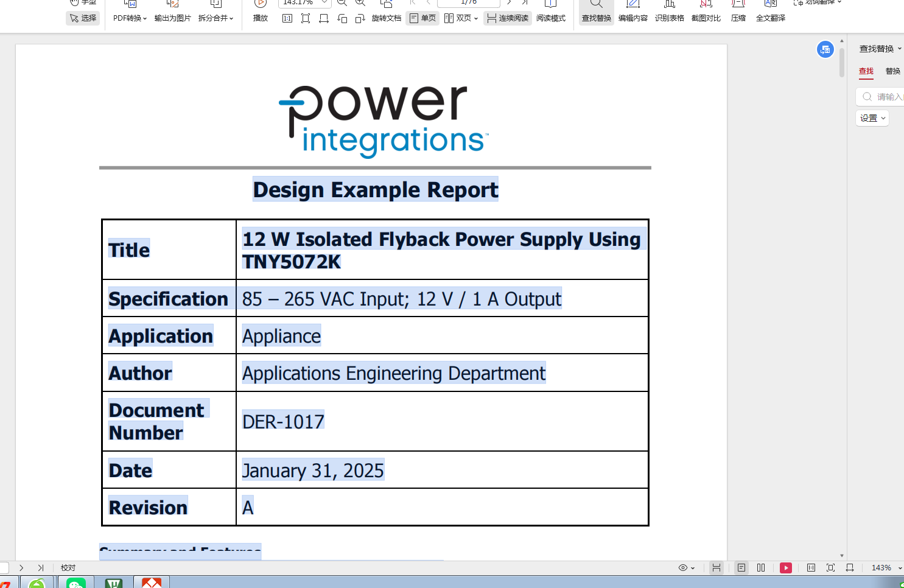Toggle single page icon in status bar
The image size is (904, 588).
click(x=741, y=568)
